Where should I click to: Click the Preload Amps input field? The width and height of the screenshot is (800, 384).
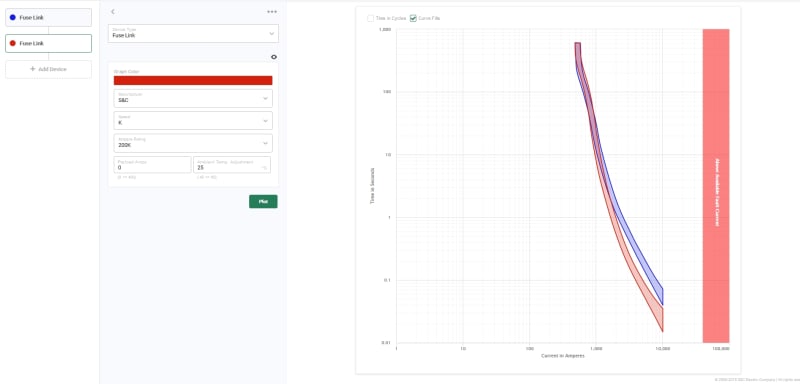pos(153,165)
